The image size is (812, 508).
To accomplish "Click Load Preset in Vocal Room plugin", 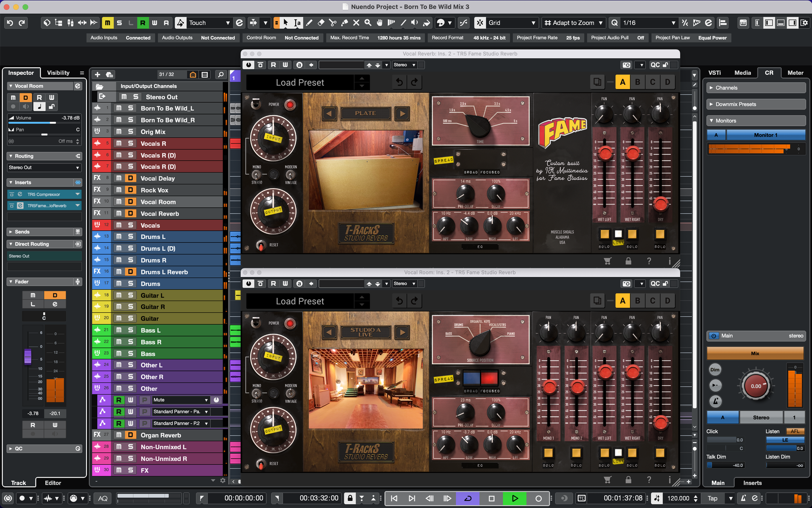I will pyautogui.click(x=299, y=301).
